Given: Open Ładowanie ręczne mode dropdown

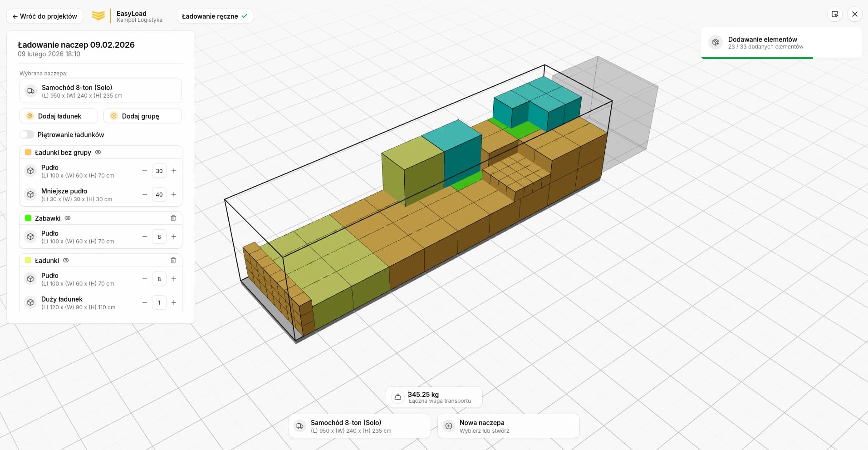Looking at the screenshot, I should click(x=215, y=16).
